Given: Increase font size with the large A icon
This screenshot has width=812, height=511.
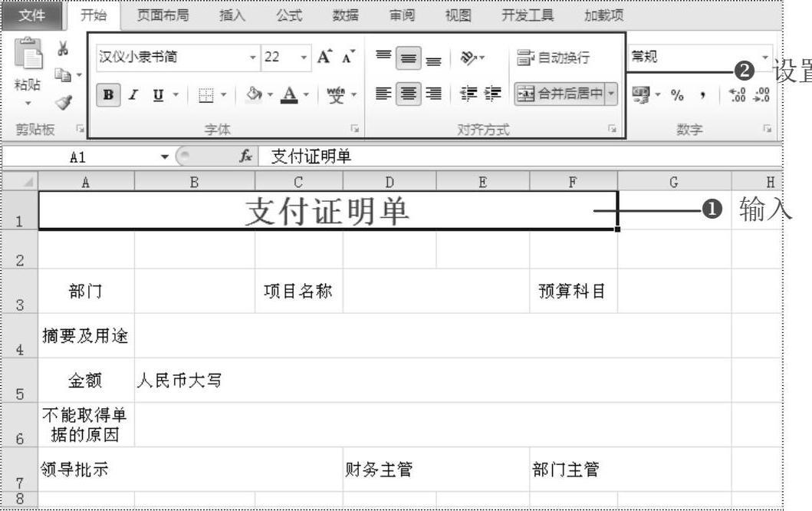Looking at the screenshot, I should pyautogui.click(x=324, y=57).
